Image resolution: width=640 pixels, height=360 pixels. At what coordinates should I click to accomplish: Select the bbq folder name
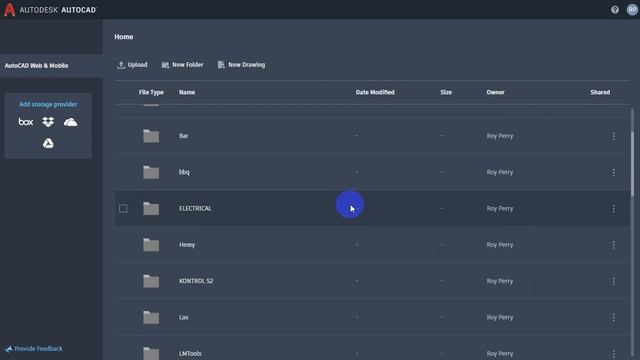click(184, 172)
